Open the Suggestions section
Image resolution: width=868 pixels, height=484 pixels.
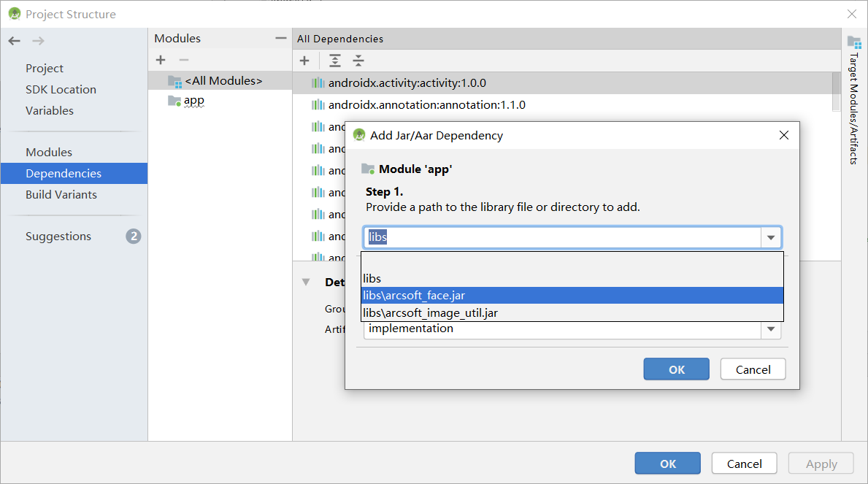click(58, 236)
